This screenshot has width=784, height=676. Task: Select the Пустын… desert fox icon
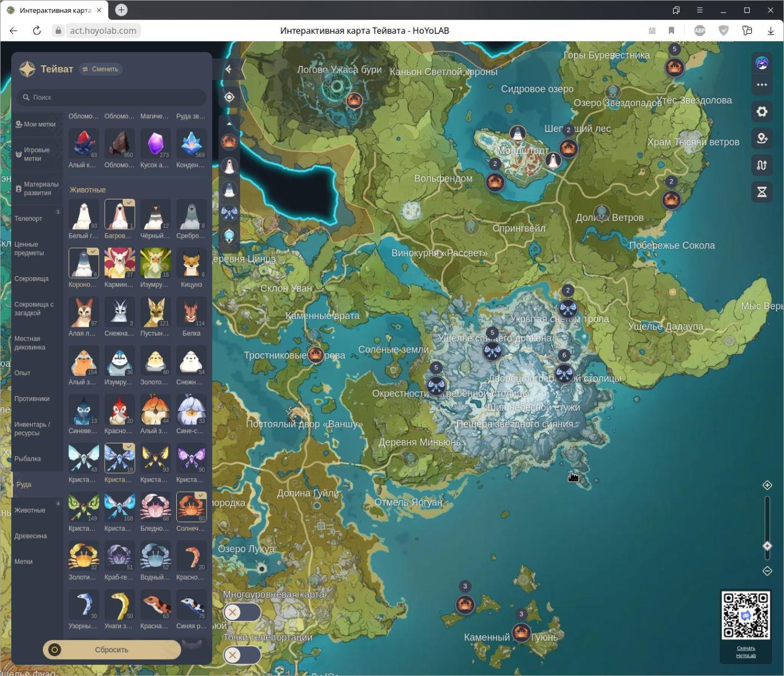click(x=155, y=312)
